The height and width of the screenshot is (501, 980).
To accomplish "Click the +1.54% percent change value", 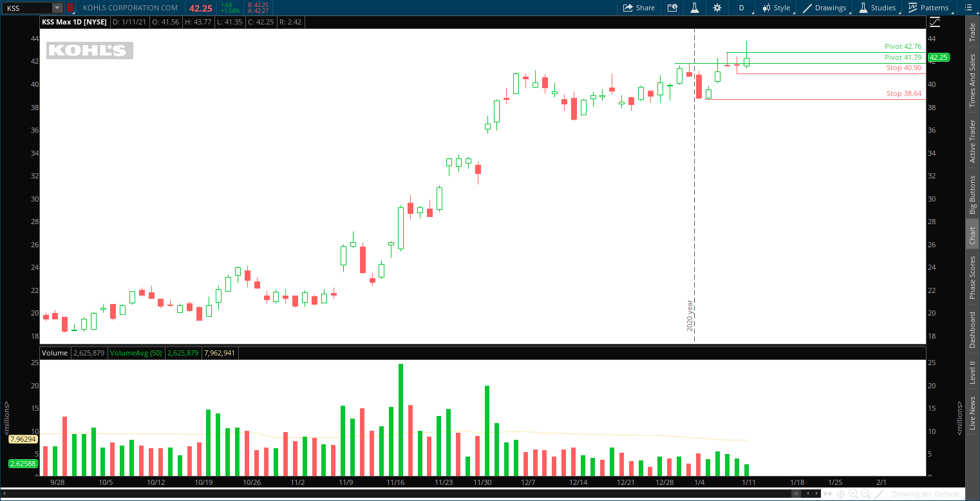I will (x=231, y=11).
